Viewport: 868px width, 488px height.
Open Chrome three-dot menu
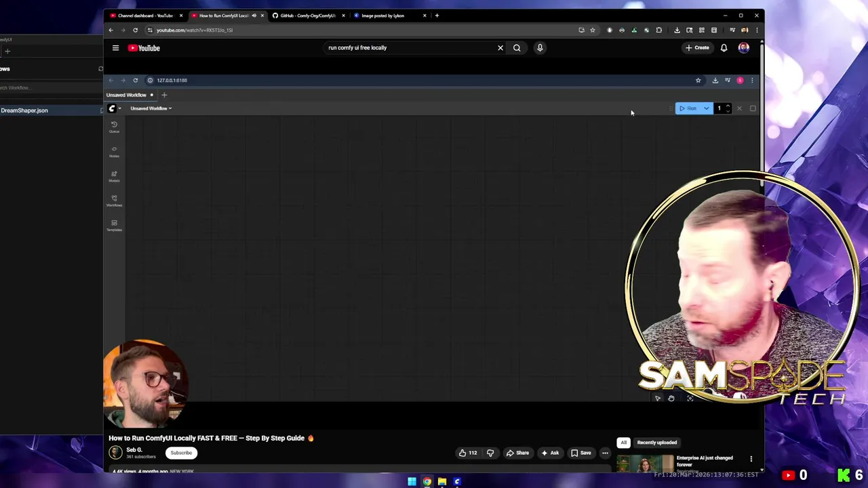pos(757,30)
